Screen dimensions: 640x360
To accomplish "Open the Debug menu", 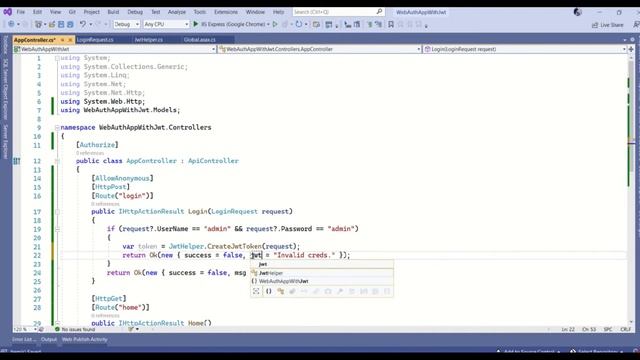I will click(135, 12).
